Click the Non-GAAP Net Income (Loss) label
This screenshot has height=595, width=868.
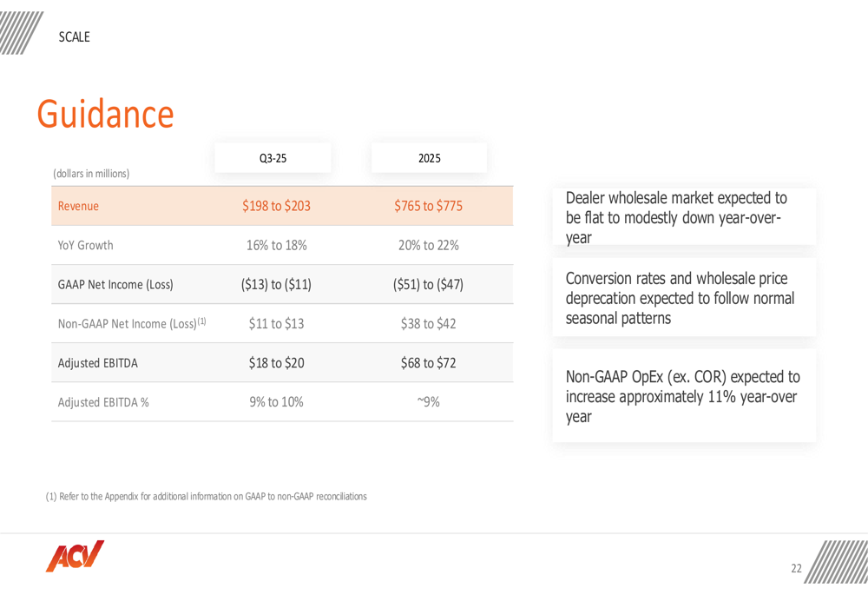click(x=132, y=323)
